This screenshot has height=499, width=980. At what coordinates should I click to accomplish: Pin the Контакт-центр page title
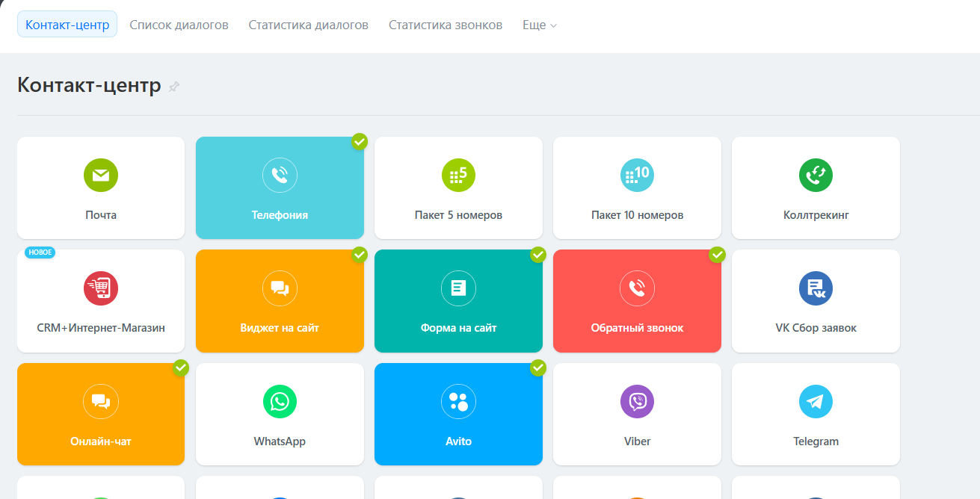(x=174, y=87)
